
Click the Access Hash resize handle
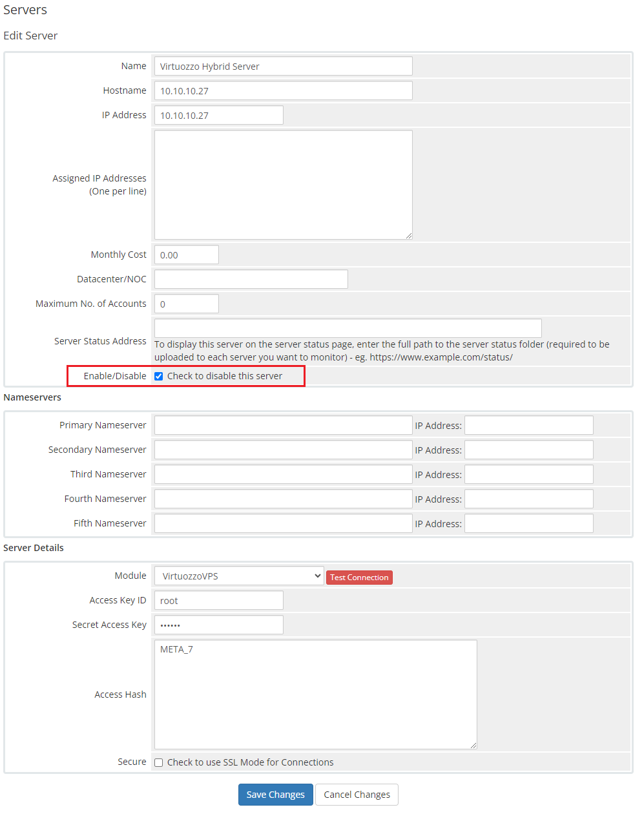473,746
